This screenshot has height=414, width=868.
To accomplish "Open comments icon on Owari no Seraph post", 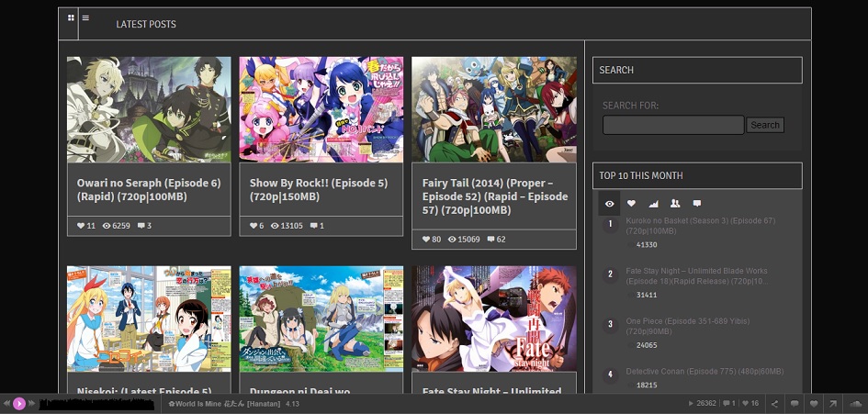I will click(141, 226).
